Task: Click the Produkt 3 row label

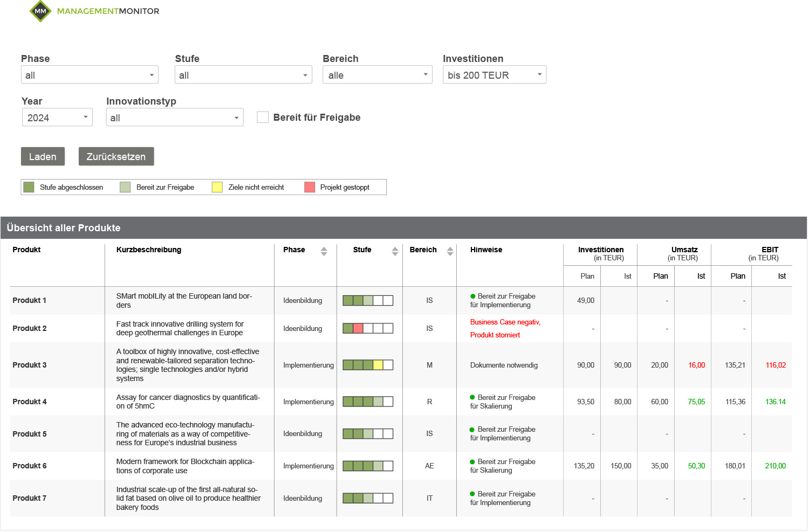Action: point(30,365)
